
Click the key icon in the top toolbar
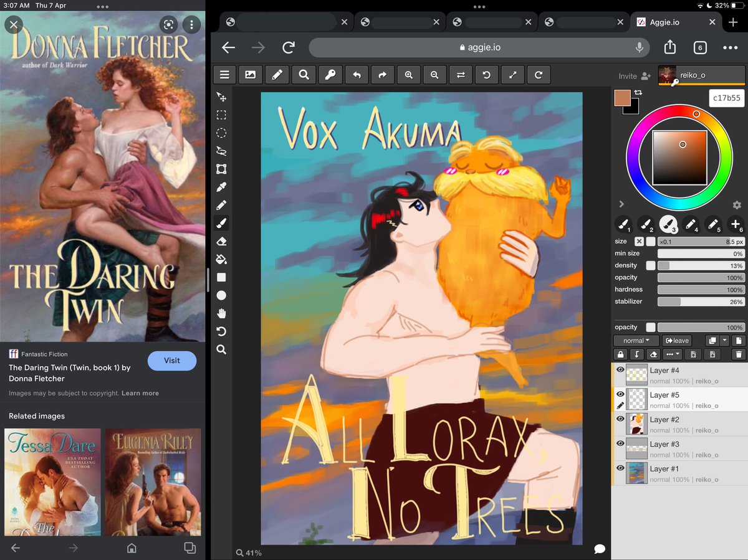point(330,75)
